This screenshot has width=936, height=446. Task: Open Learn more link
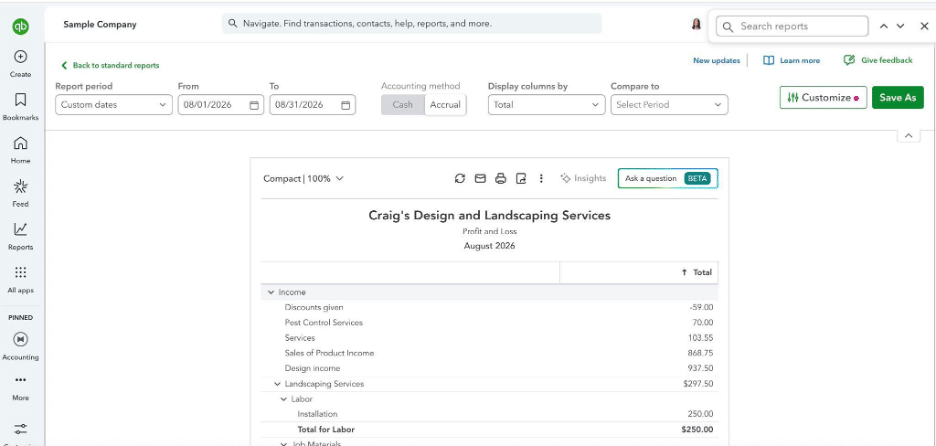click(792, 60)
